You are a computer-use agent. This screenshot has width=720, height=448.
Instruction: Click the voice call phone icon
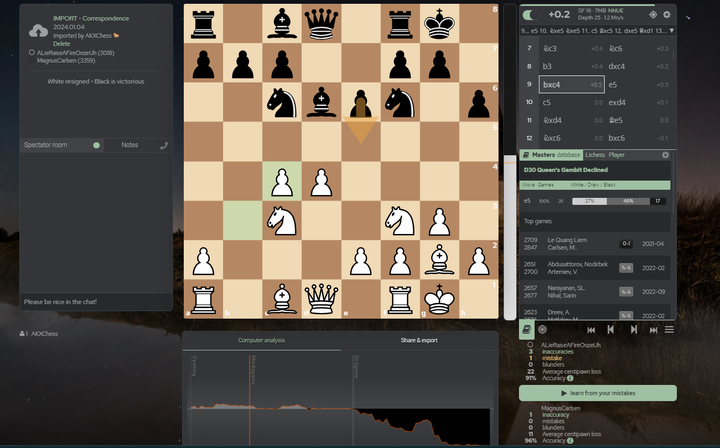164,145
